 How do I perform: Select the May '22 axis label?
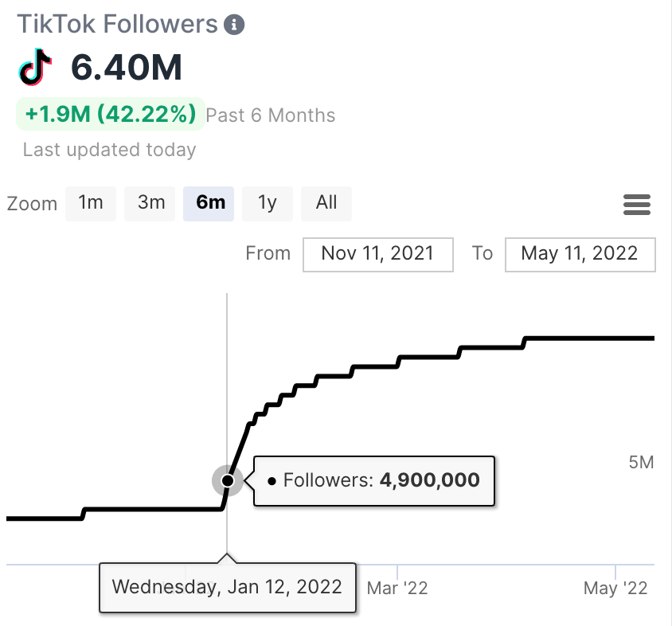[615, 589]
